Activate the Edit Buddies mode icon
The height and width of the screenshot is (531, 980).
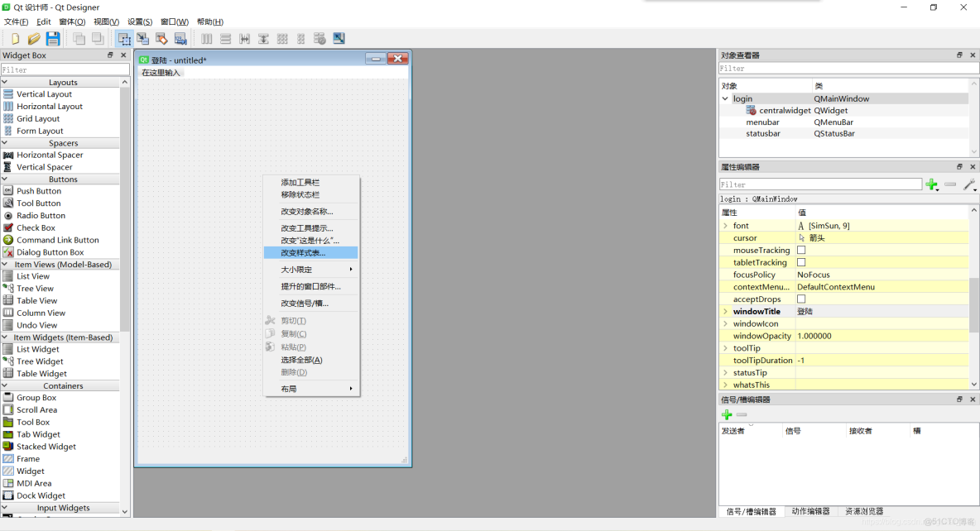162,38
